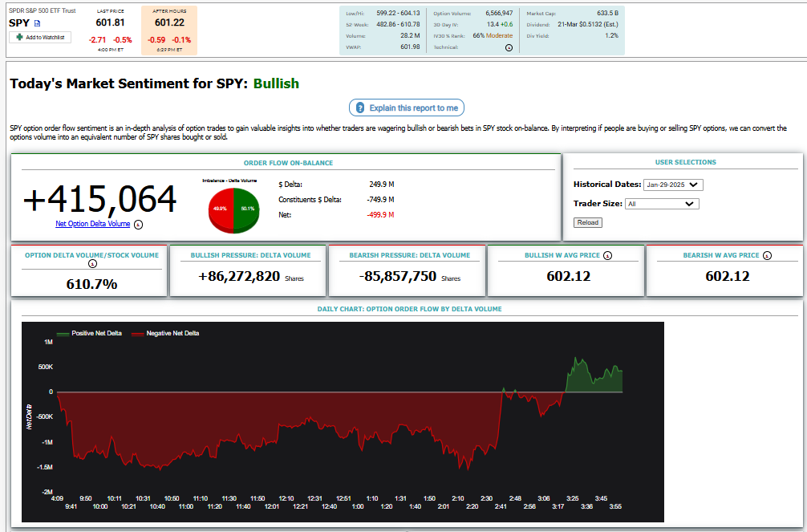Toggle Positive Net Delta legend item
This screenshot has height=532, width=807.
[x=89, y=333]
